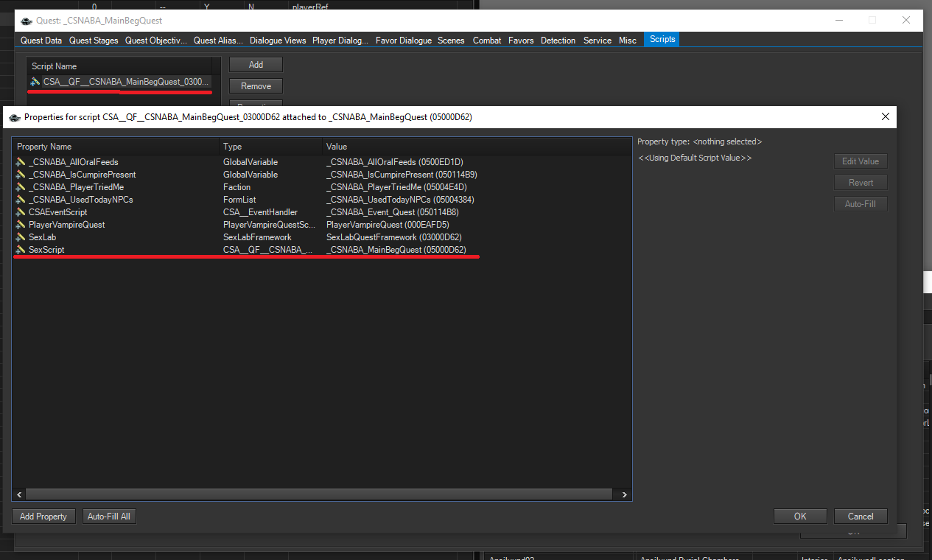Click the _CSNABA_AllOralFeeds property icon
Screen dimensions: 932x560
(x=21, y=162)
